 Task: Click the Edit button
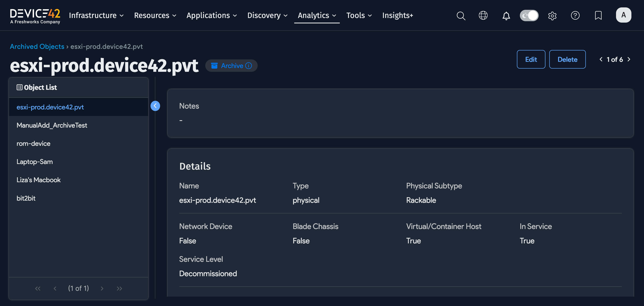click(531, 59)
